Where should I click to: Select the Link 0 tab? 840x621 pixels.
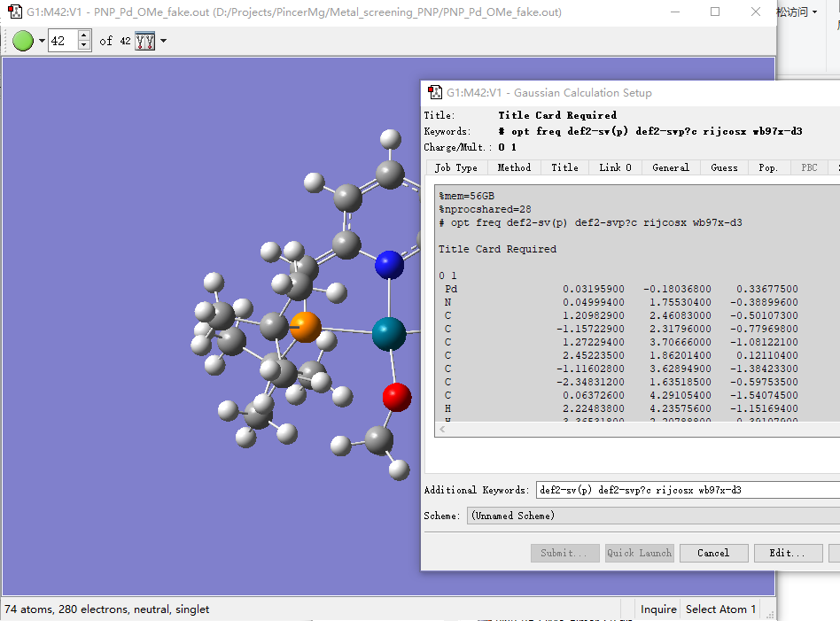(x=615, y=167)
